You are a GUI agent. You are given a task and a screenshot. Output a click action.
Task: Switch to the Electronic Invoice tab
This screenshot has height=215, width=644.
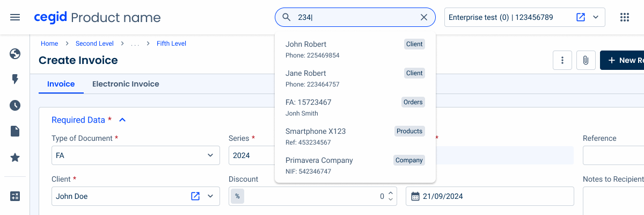[x=126, y=84]
